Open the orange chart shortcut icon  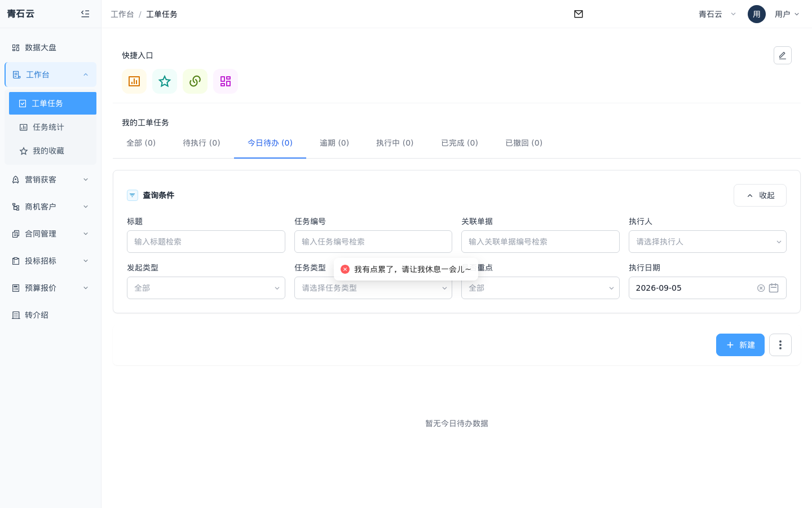[x=134, y=81]
